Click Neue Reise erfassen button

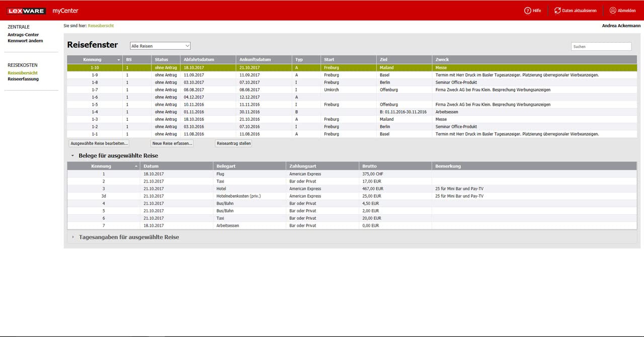(x=173, y=143)
